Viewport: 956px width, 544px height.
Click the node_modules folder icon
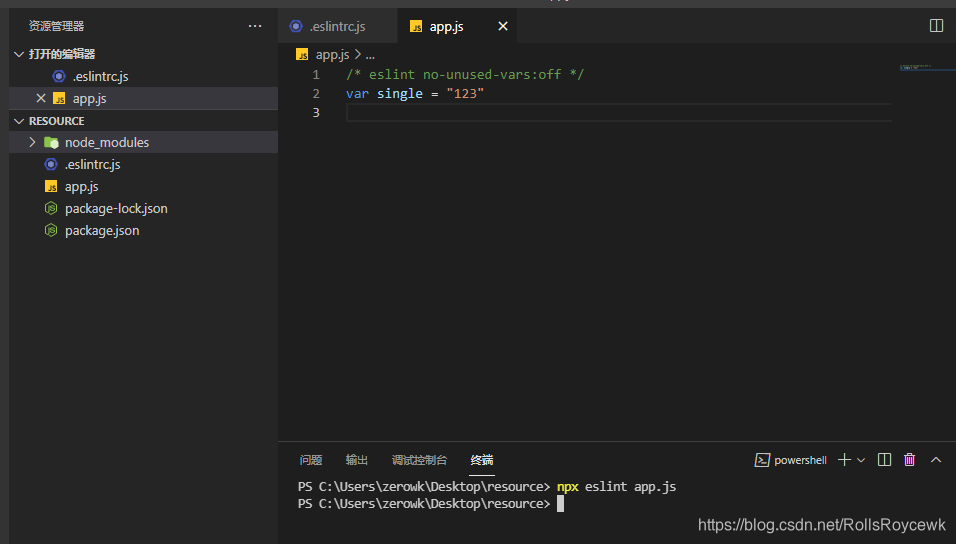(51, 143)
